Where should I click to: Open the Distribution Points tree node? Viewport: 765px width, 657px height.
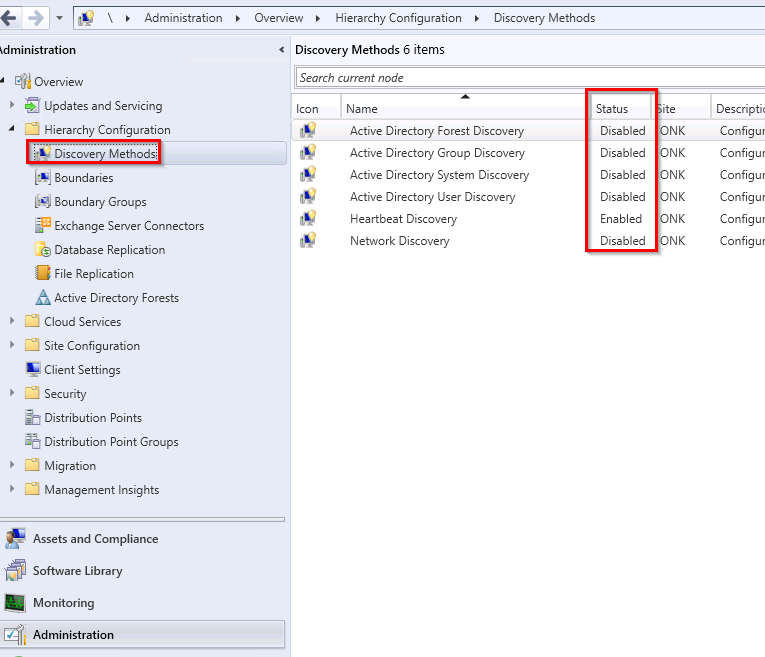pos(93,418)
